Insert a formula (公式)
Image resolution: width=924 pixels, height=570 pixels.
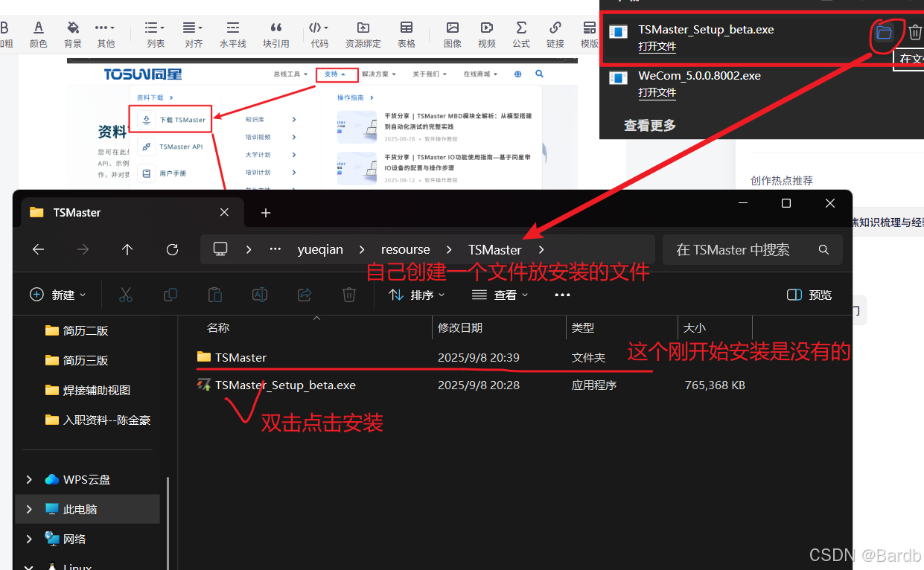pos(521,34)
